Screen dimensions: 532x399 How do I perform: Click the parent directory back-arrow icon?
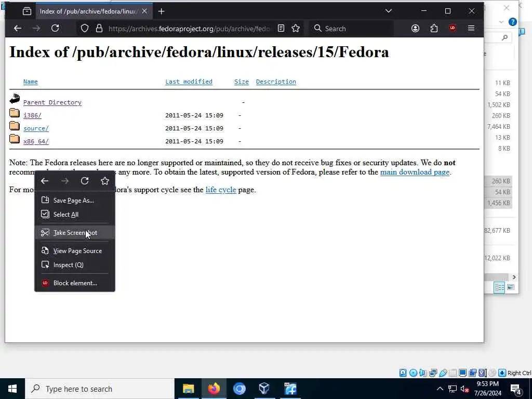(15, 99)
